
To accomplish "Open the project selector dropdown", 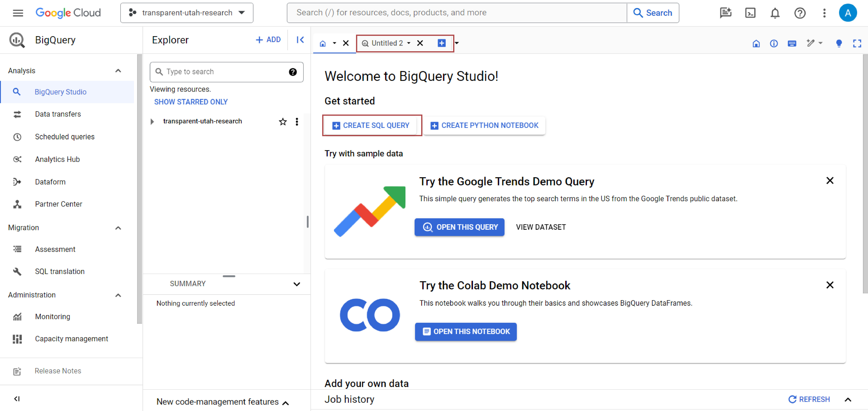I will tap(187, 13).
